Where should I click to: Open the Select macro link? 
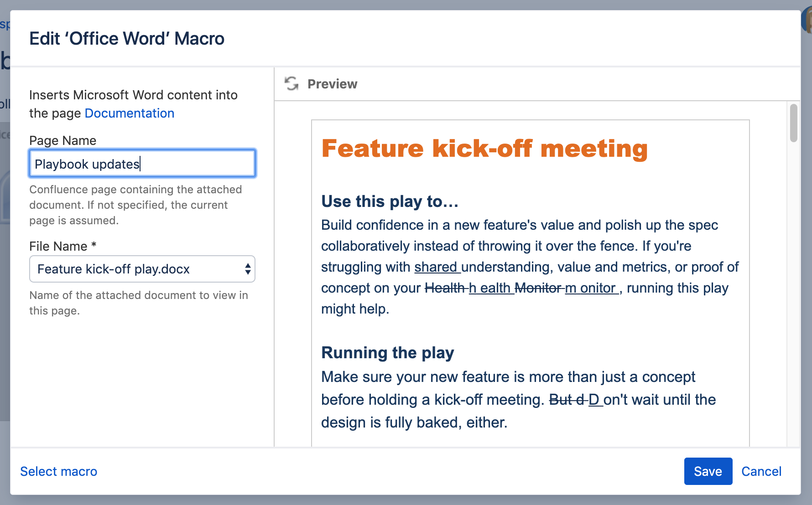59,471
